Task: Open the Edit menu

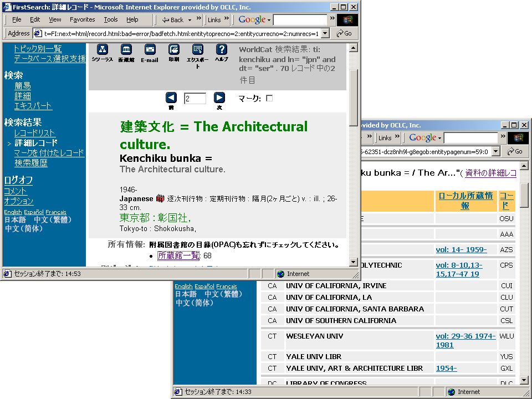Action: 34,20
